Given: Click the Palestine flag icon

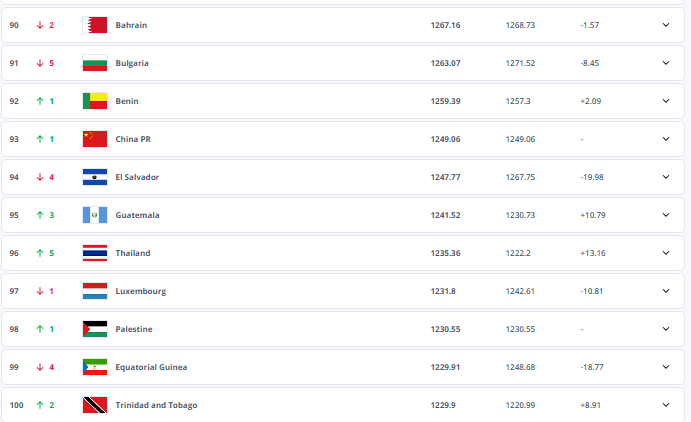Looking at the screenshot, I should [94, 329].
